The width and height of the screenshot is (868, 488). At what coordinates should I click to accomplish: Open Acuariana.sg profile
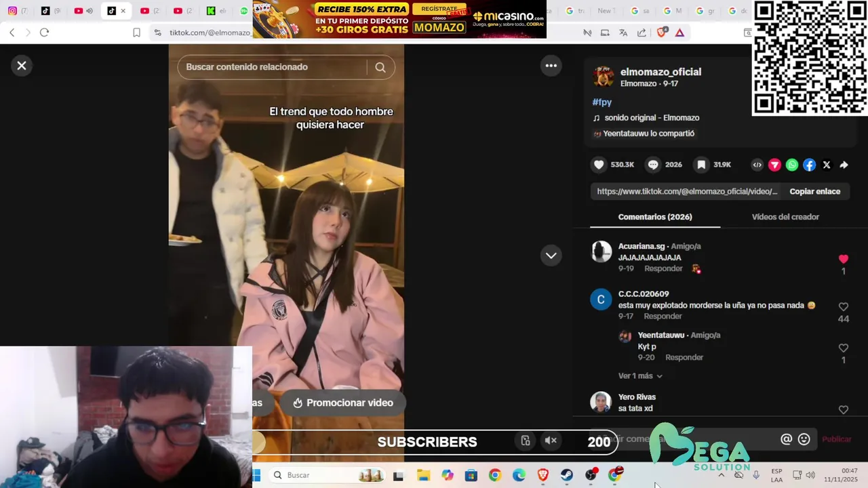click(x=641, y=246)
